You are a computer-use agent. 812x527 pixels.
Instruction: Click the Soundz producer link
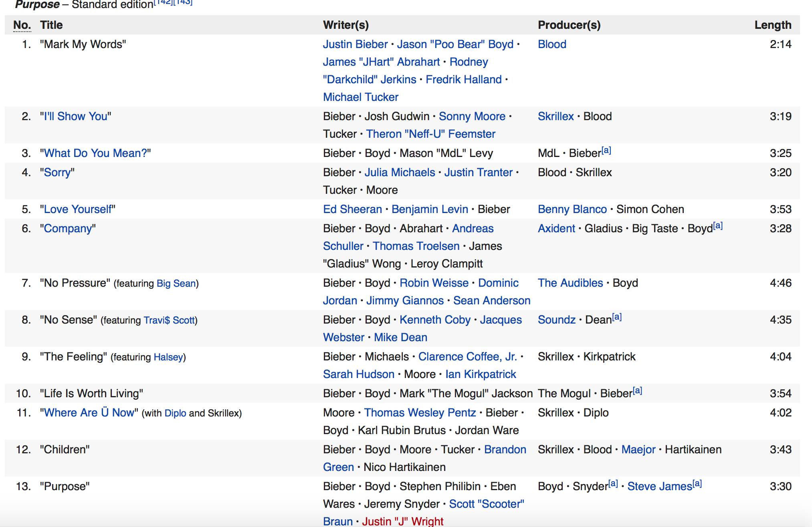click(557, 320)
